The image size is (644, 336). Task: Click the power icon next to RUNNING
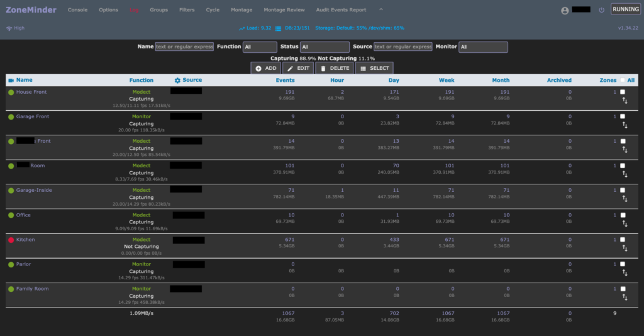point(602,10)
